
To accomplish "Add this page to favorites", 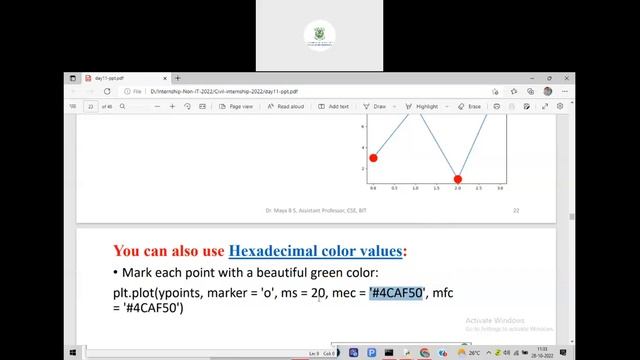I will click(x=495, y=91).
